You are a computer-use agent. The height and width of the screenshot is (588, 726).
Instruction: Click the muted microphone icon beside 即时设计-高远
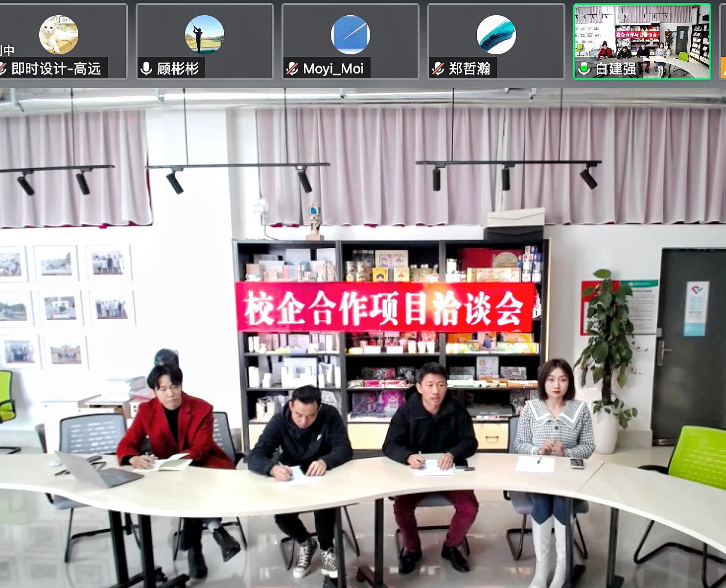3,69
